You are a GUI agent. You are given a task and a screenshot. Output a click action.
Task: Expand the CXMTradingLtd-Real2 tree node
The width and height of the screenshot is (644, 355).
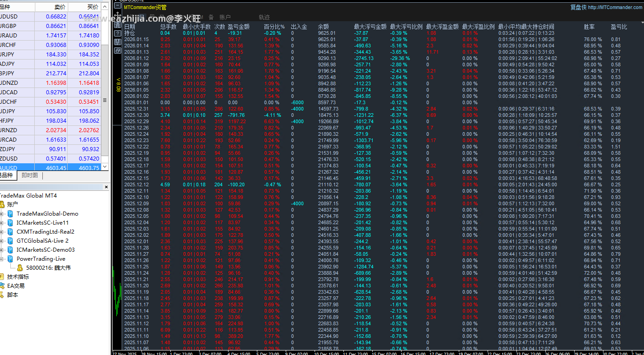(2, 232)
